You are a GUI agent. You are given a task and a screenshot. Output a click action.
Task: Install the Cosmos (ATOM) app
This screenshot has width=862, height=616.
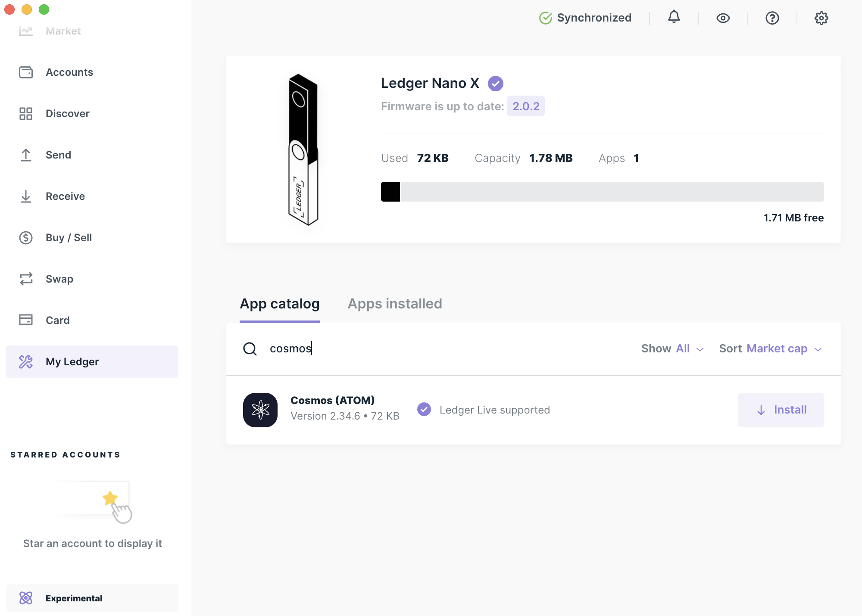(x=781, y=410)
